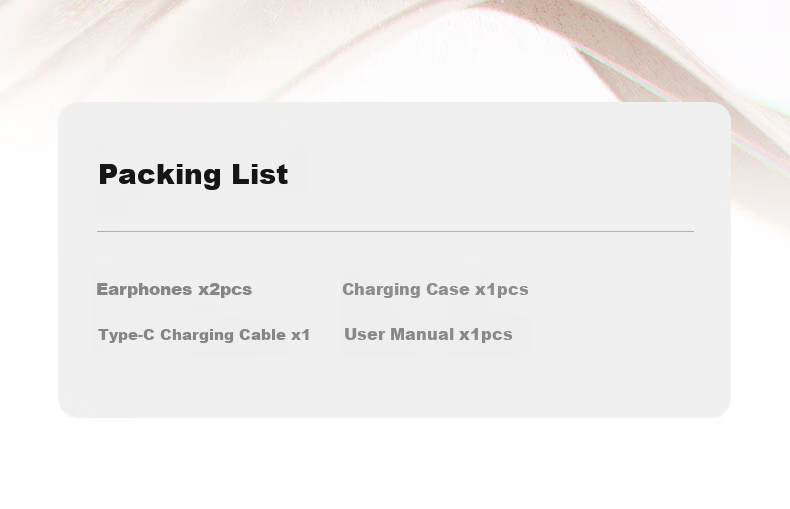This screenshot has width=790, height=509.
Task: Click the word Packing in the heading
Action: pyautogui.click(x=159, y=175)
